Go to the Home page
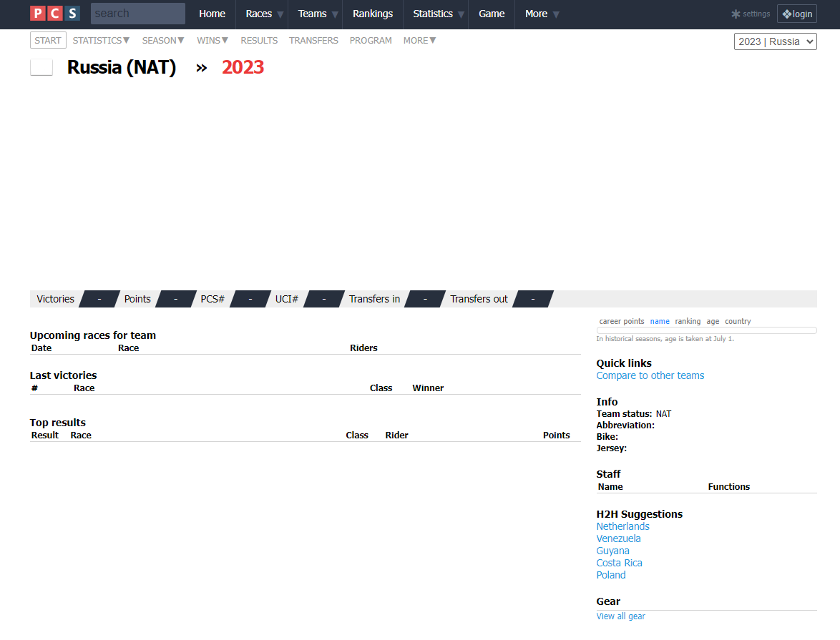Screen dimensions: 840x640 click(x=212, y=14)
